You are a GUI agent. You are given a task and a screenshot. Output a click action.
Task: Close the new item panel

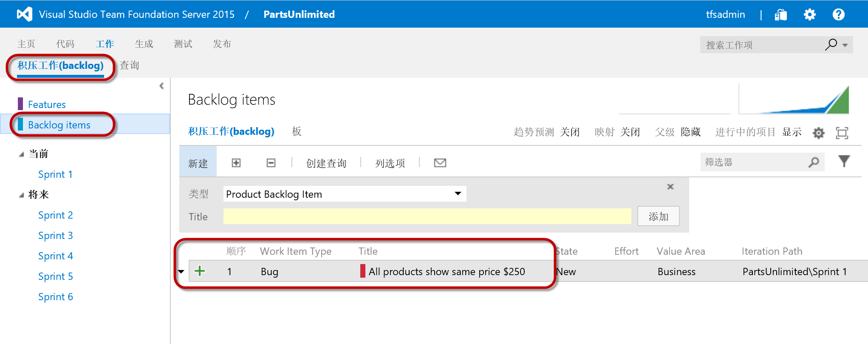[670, 187]
